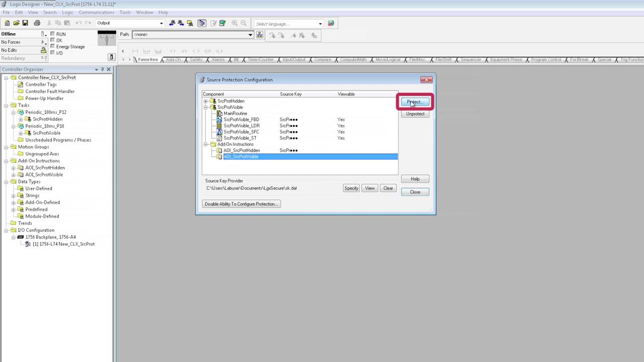Open the Communications menu
The image size is (644, 362).
96,12
